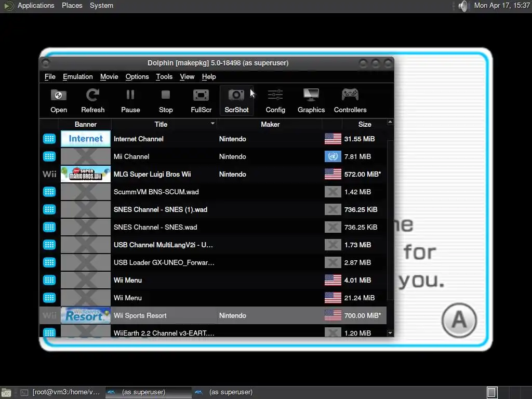The height and width of the screenshot is (399, 532).
Task: Select SNES Channel - SNES (1).wad
Action: click(x=161, y=209)
